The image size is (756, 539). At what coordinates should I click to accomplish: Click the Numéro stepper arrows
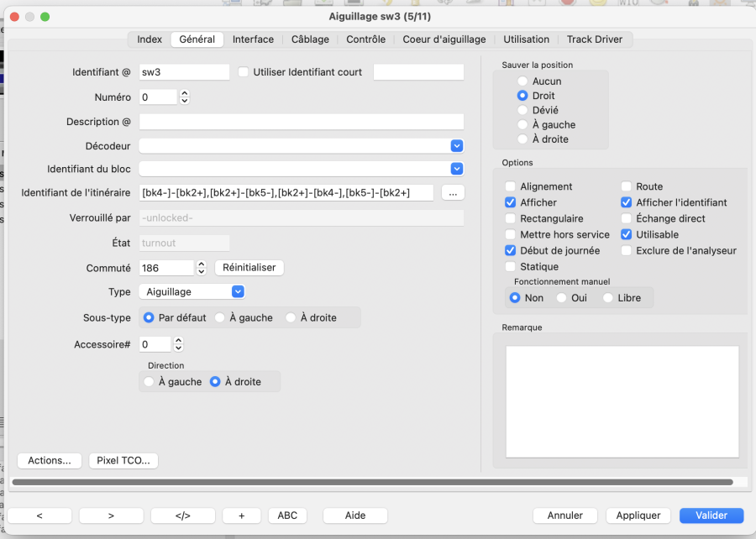coord(185,97)
